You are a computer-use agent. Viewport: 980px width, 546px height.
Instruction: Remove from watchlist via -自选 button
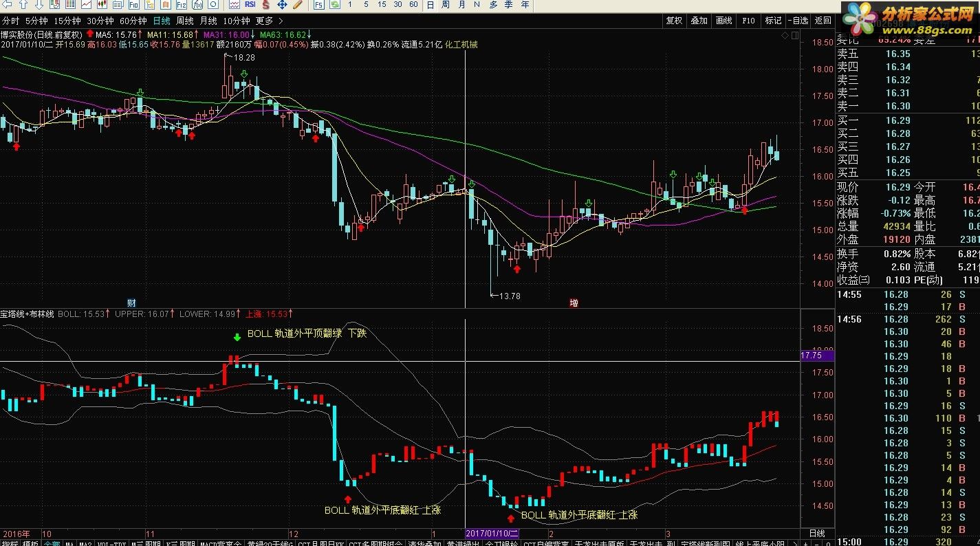point(798,21)
